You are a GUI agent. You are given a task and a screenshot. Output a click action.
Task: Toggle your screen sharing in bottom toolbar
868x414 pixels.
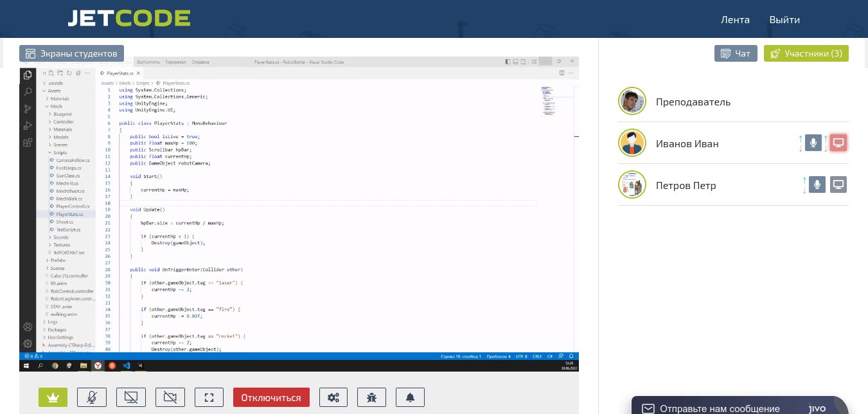tap(131, 397)
